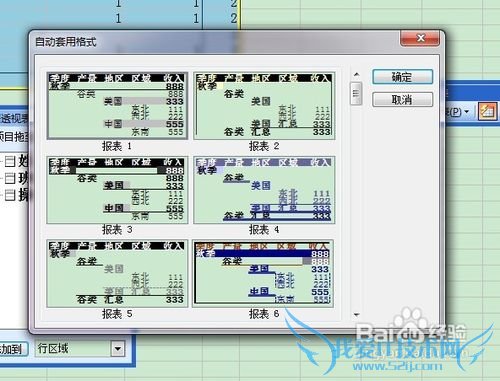
Task: Click the 报表 3 label text
Action: click(x=117, y=229)
